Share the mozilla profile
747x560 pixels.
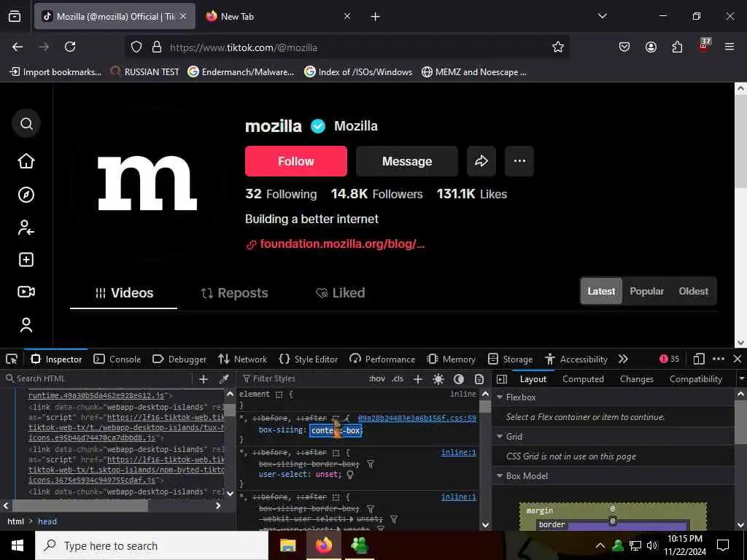pyautogui.click(x=481, y=161)
